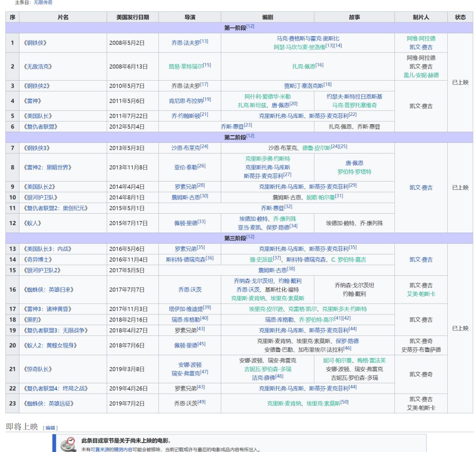The width and height of the screenshot is (476, 452).
Task: Open director 亚伦·泰勒 link
Action: [x=186, y=167]
